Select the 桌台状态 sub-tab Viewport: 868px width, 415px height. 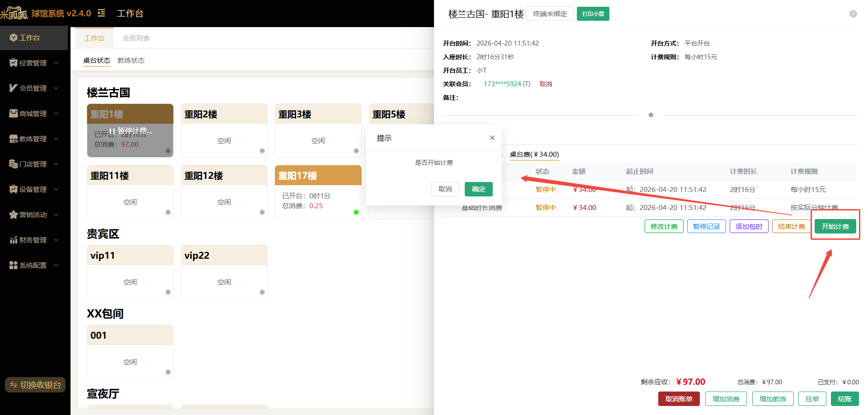(97, 60)
